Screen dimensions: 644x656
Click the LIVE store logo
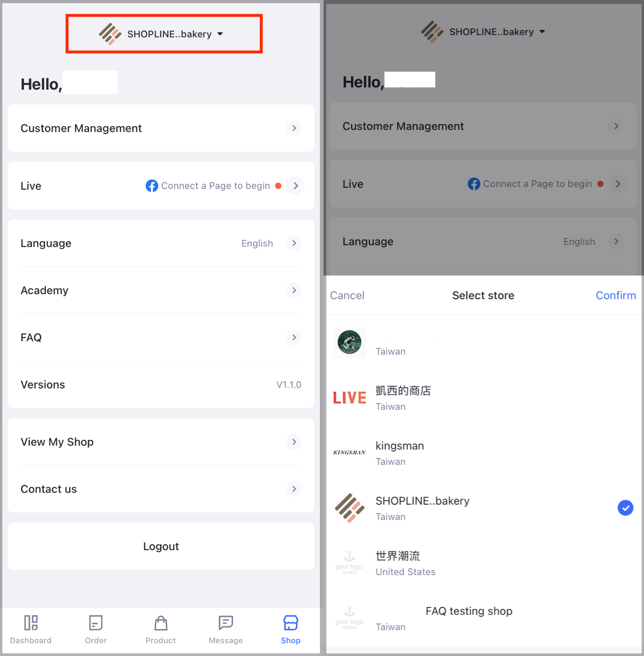click(x=349, y=398)
